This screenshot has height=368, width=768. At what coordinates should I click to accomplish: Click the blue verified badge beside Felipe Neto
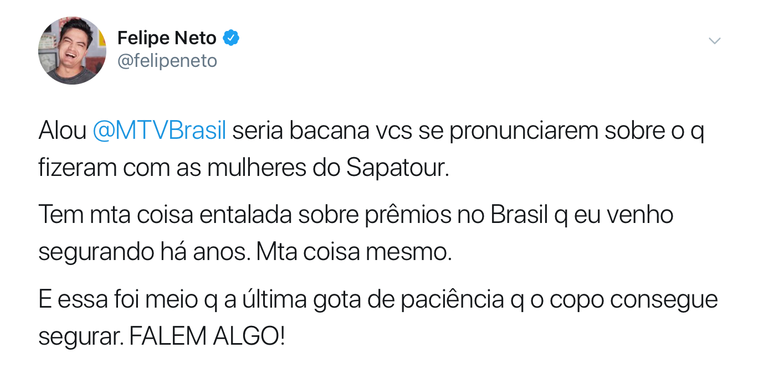pos(231,38)
